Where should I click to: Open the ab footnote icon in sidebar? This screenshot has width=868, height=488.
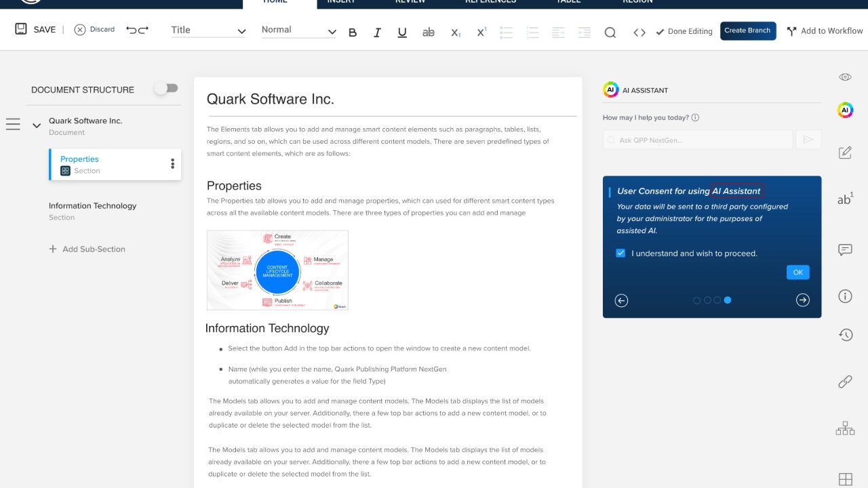click(845, 199)
